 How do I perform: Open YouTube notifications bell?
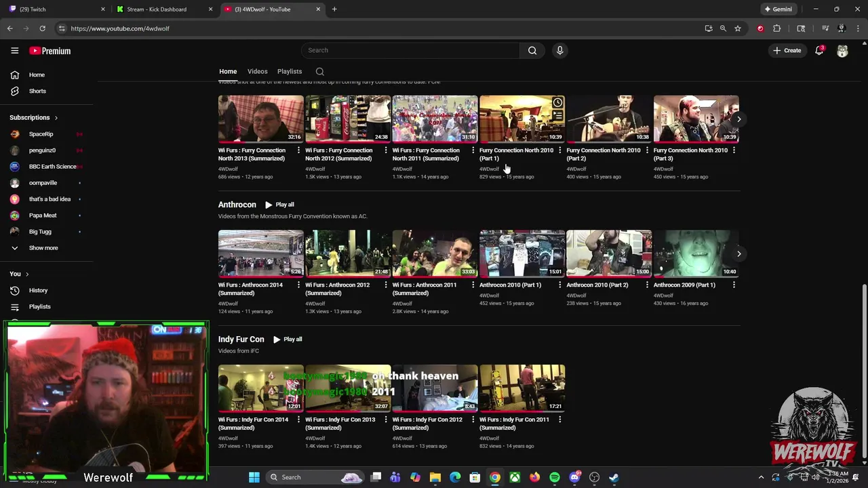tap(819, 50)
